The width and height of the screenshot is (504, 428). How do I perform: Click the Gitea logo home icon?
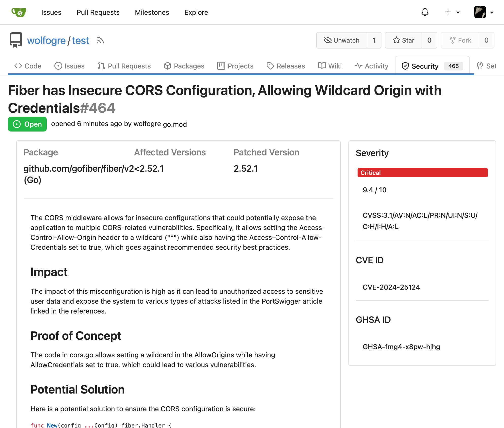coord(19,12)
